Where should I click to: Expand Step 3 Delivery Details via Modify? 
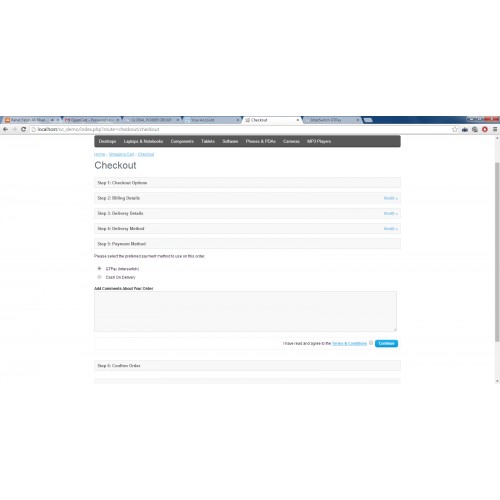(390, 213)
